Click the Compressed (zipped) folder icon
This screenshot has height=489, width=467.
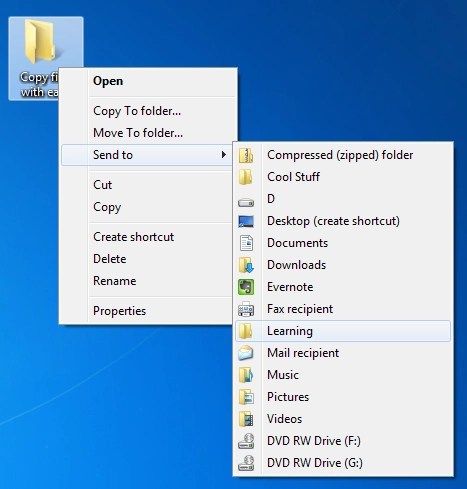tap(246, 155)
